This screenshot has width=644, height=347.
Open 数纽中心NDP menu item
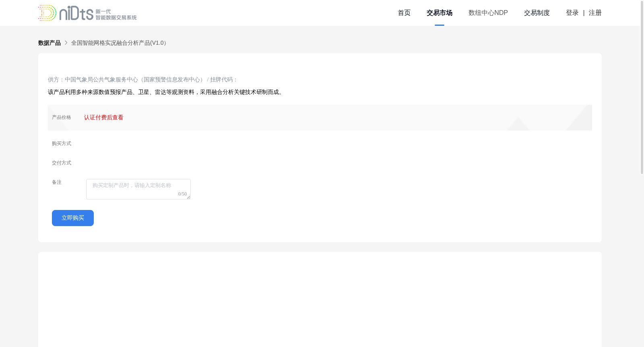(488, 13)
